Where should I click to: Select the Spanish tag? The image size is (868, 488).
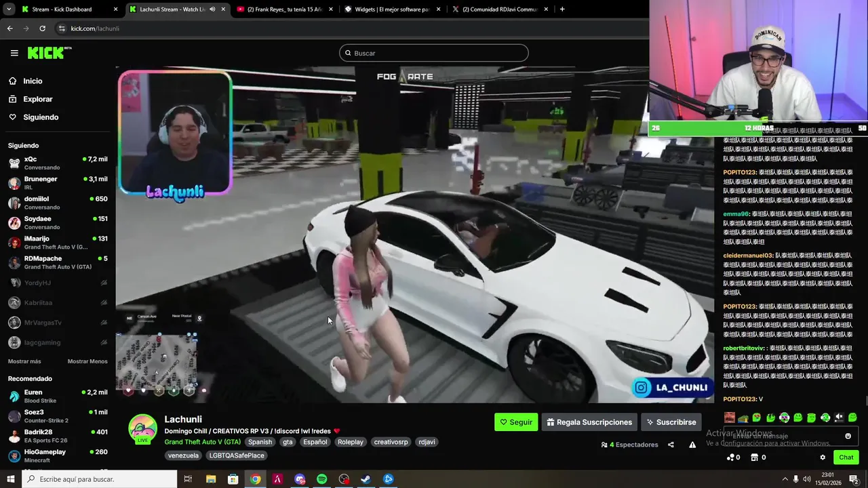(260, 442)
